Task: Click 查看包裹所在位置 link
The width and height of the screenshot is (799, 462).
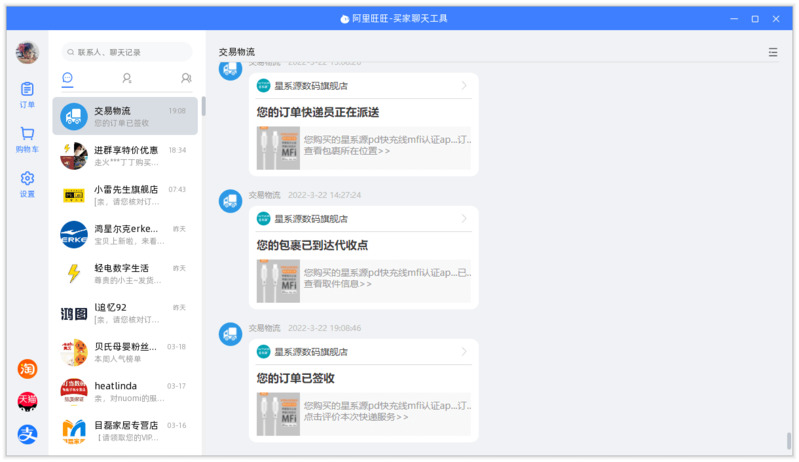Action: click(x=347, y=151)
